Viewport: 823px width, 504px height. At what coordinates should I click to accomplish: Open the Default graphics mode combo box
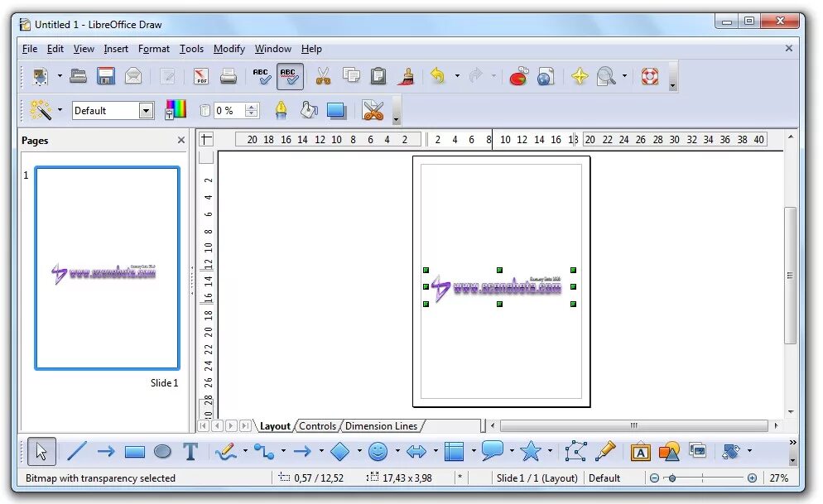click(113, 111)
